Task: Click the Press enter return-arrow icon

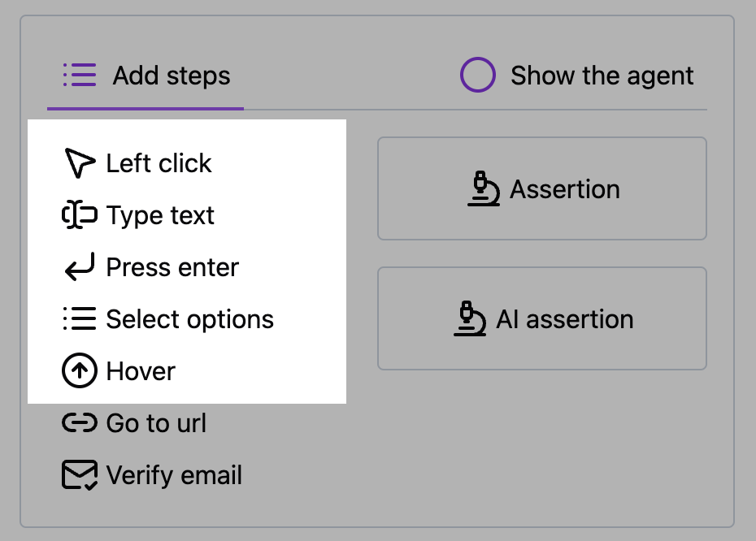Action: click(x=80, y=267)
